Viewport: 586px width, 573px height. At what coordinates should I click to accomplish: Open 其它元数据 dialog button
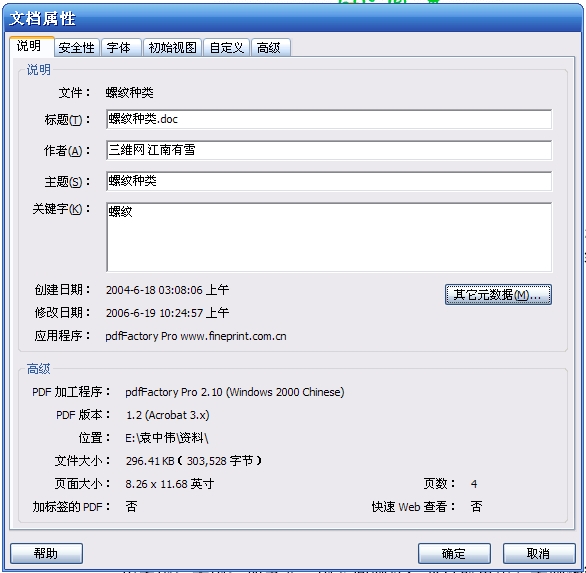tap(498, 295)
